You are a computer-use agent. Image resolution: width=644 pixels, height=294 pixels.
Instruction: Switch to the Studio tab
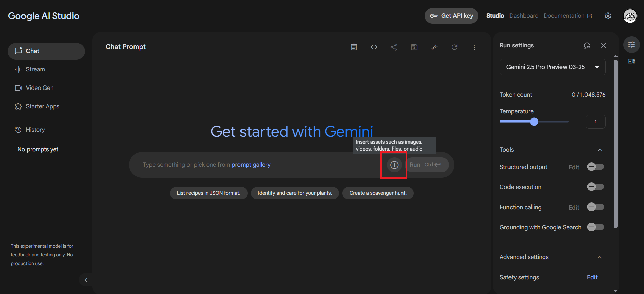point(495,16)
